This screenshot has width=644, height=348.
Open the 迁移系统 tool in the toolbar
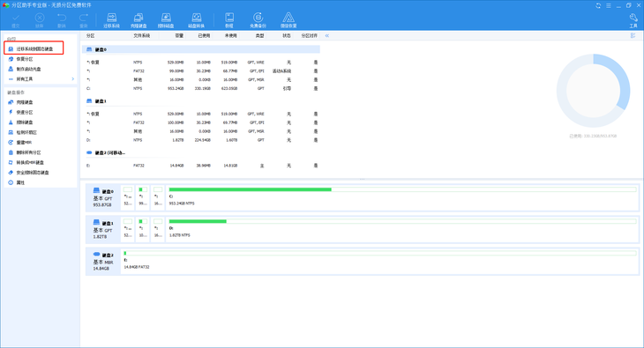click(111, 20)
